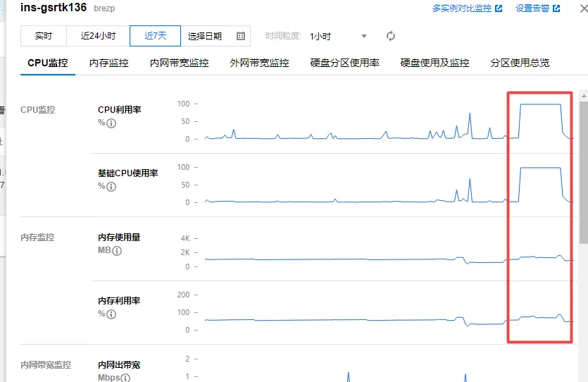The width and height of the screenshot is (588, 382).
Task: Open multi-instance comparison monitoring external link icon
Action: click(499, 8)
